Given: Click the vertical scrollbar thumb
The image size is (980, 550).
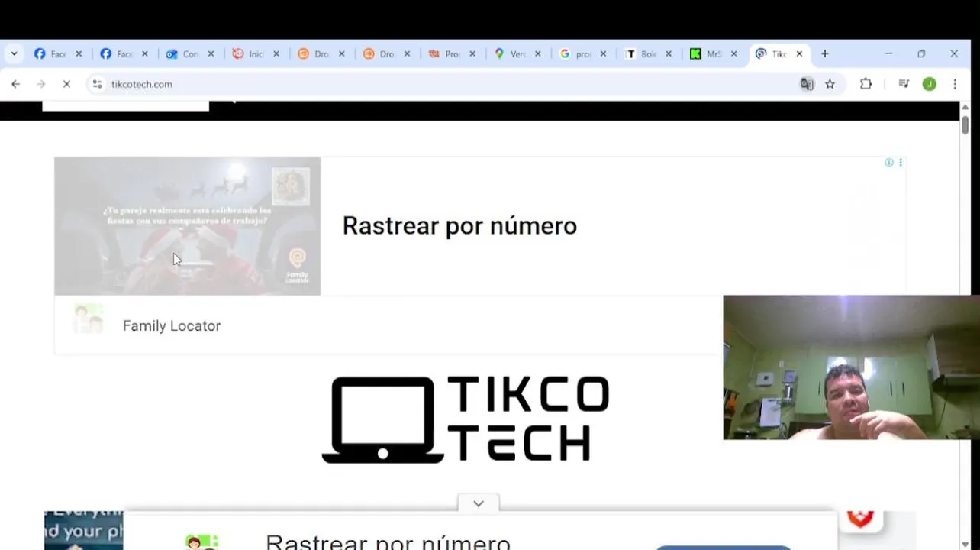Looking at the screenshot, I should tap(965, 125).
